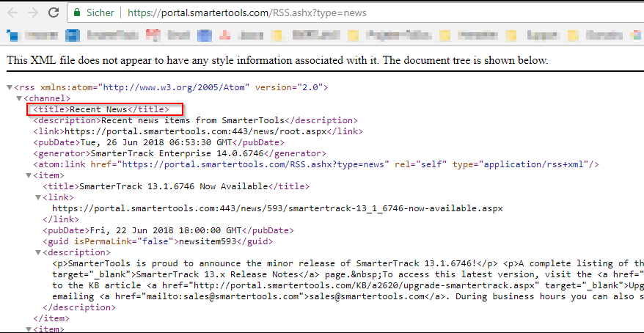Click the green padlock security icon

(77, 13)
